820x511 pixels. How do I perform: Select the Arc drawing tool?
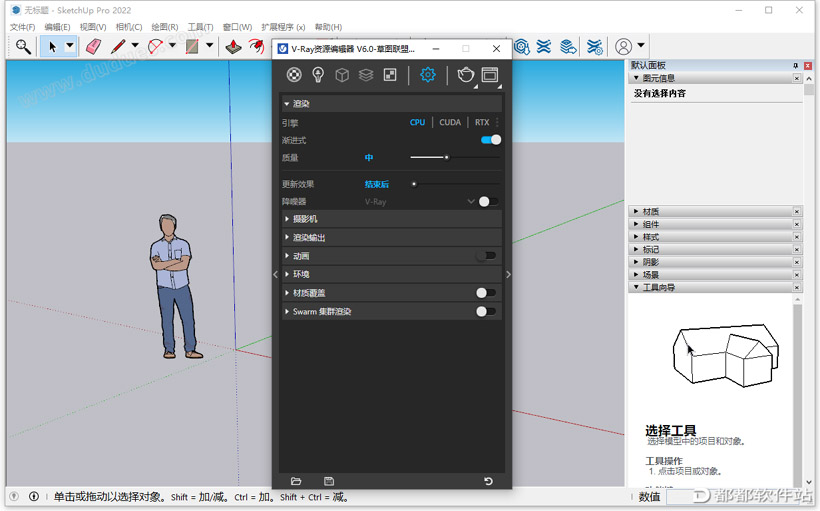click(x=155, y=47)
